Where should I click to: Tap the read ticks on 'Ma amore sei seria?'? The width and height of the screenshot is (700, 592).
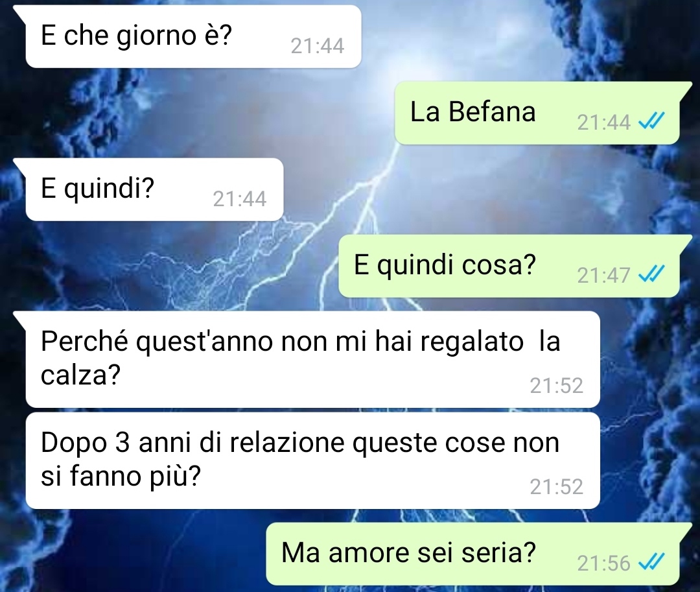[x=651, y=562]
